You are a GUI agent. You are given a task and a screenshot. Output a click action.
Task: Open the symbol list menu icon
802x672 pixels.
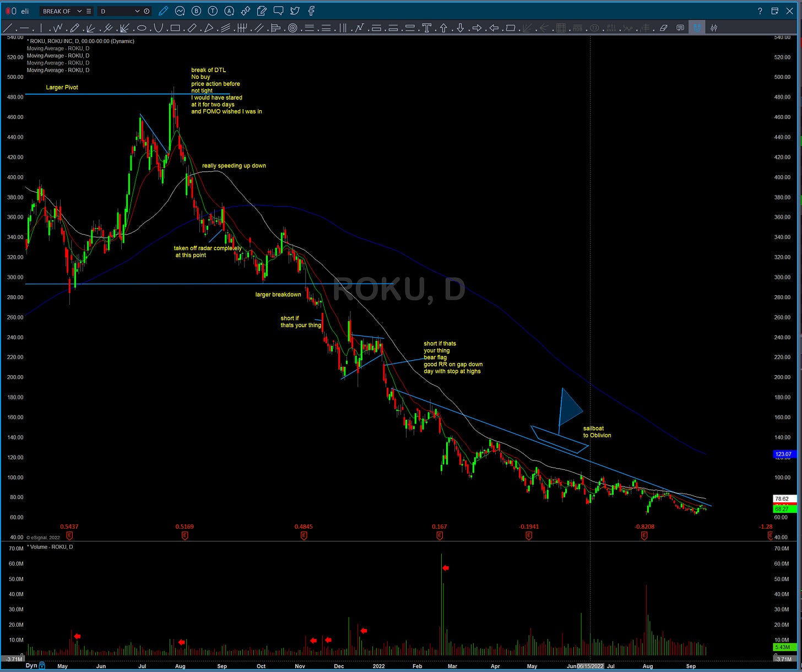point(89,11)
